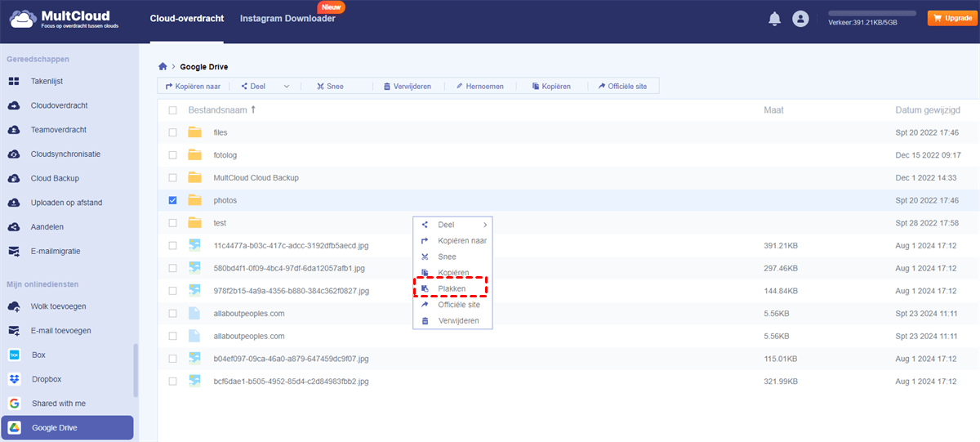Open Cloud Backup in the sidebar

click(55, 178)
